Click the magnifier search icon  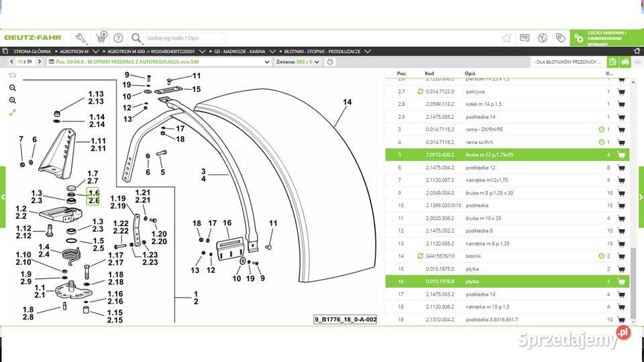136,38
